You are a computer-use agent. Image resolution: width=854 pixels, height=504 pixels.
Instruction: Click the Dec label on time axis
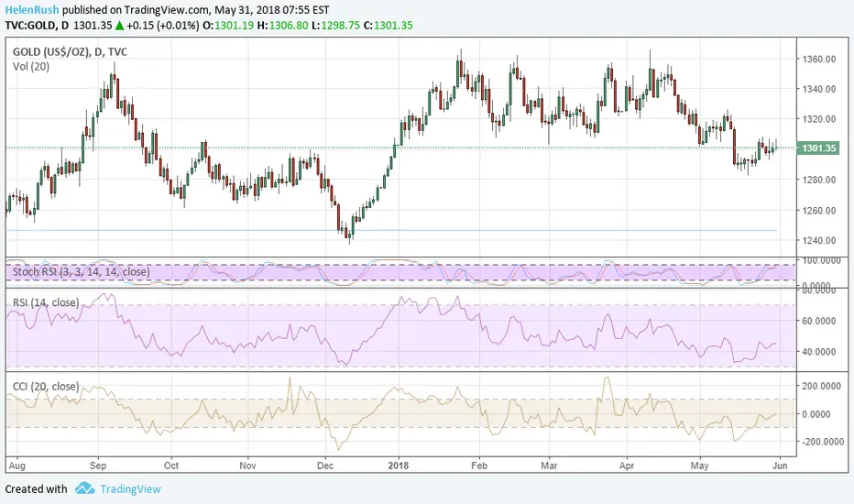[x=325, y=466]
